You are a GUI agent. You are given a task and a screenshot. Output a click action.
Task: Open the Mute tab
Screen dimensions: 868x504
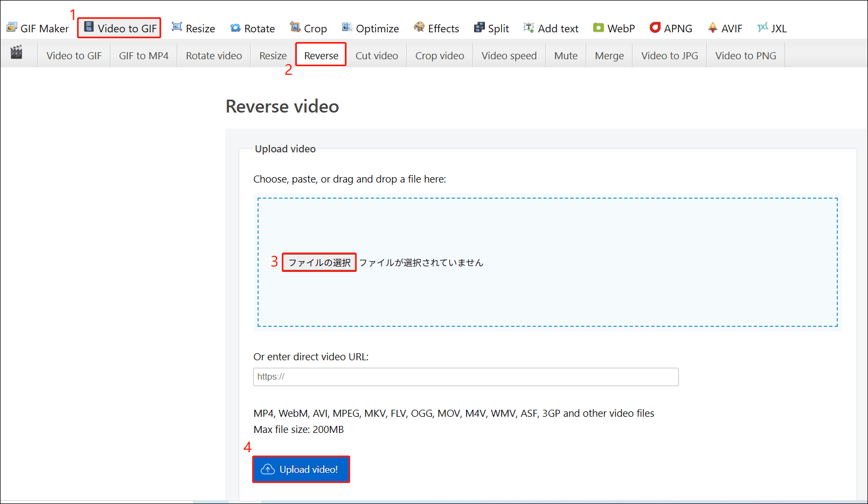point(565,55)
